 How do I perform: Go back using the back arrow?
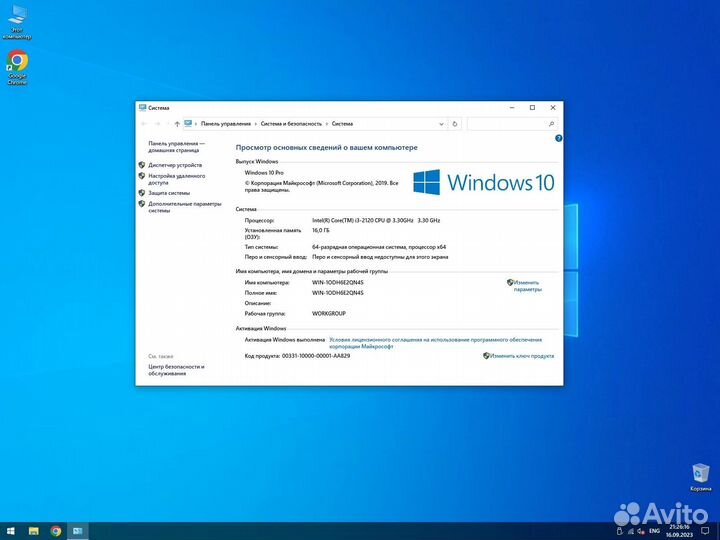point(144,124)
